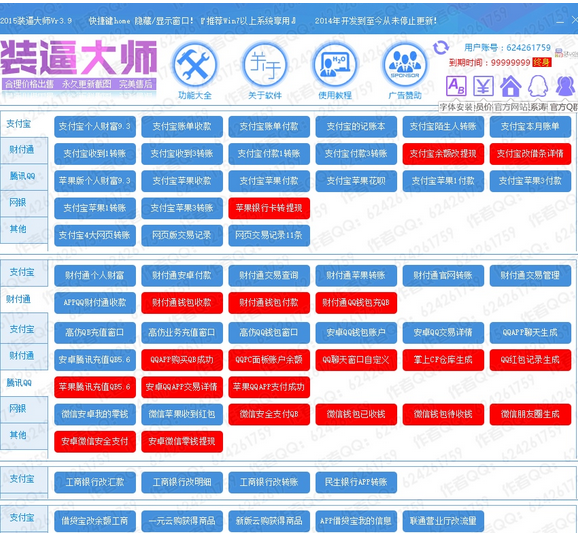Click 财付通苹果转账 button

click(x=356, y=275)
